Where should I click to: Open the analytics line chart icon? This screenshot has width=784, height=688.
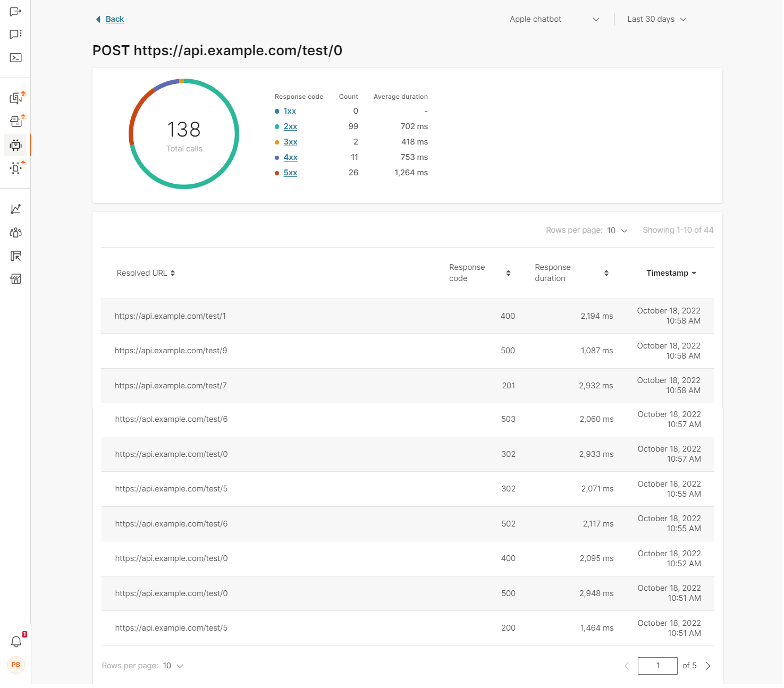pos(16,209)
